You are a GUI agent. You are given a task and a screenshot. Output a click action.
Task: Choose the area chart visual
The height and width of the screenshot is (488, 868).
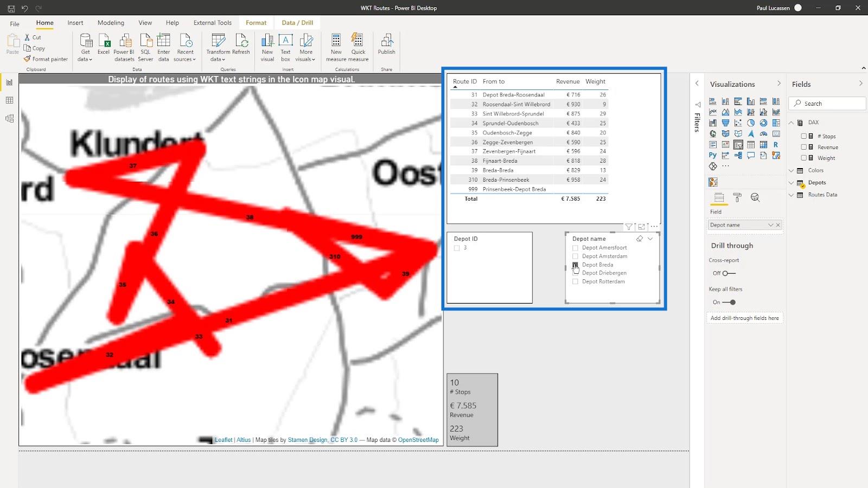coord(725,112)
